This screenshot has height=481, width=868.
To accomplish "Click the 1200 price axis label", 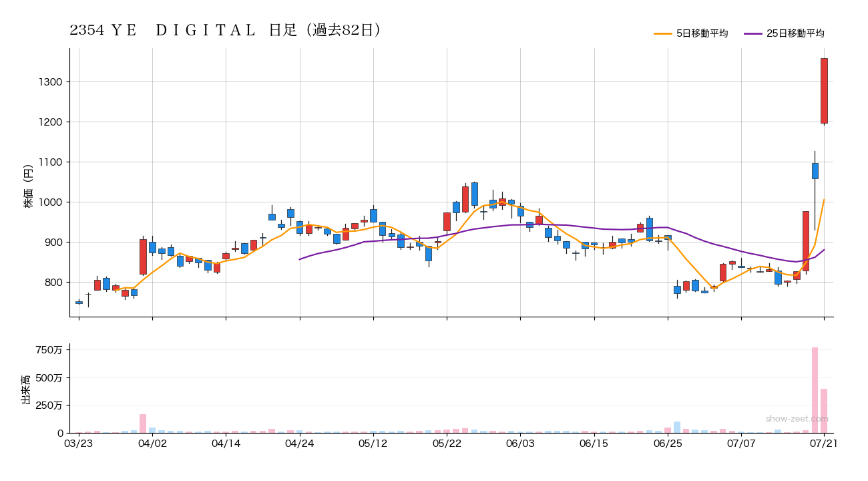I will (51, 122).
